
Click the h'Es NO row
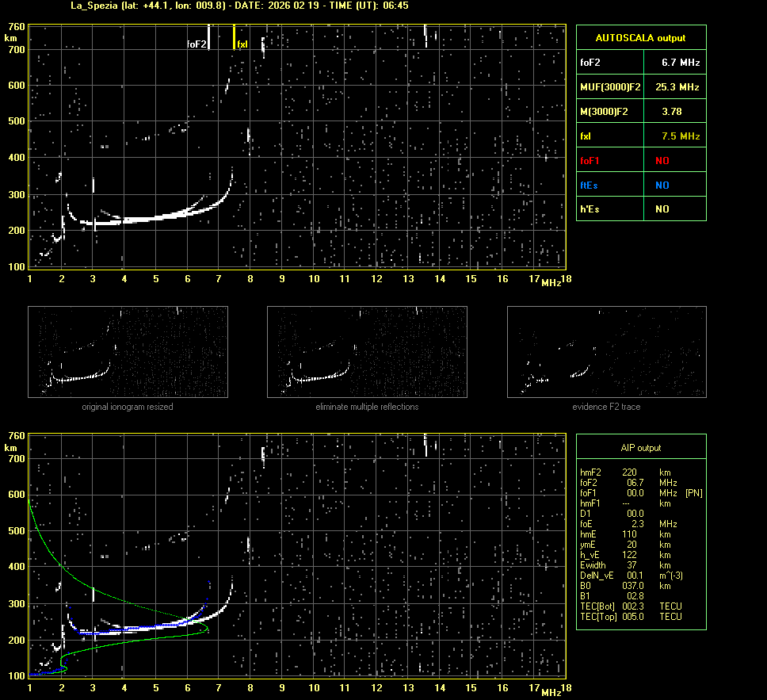pyautogui.click(x=640, y=209)
